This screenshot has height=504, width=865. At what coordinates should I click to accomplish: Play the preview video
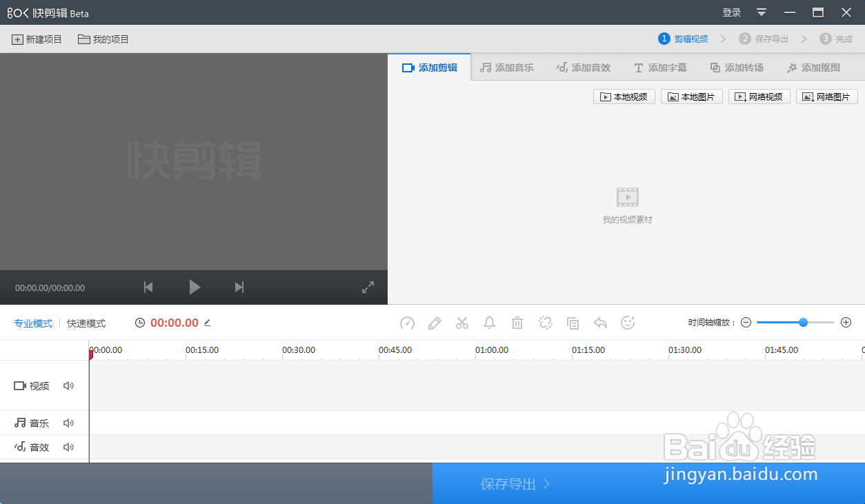[195, 287]
